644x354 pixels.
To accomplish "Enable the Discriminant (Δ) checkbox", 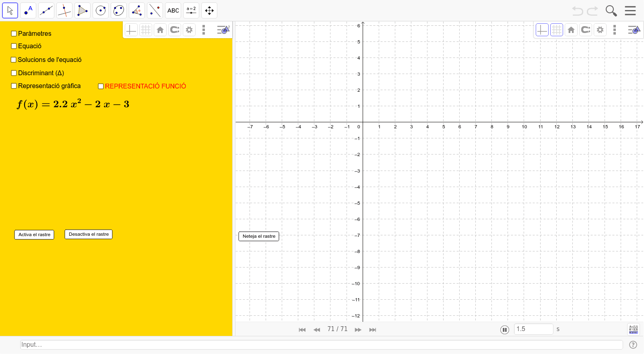I will [14, 73].
